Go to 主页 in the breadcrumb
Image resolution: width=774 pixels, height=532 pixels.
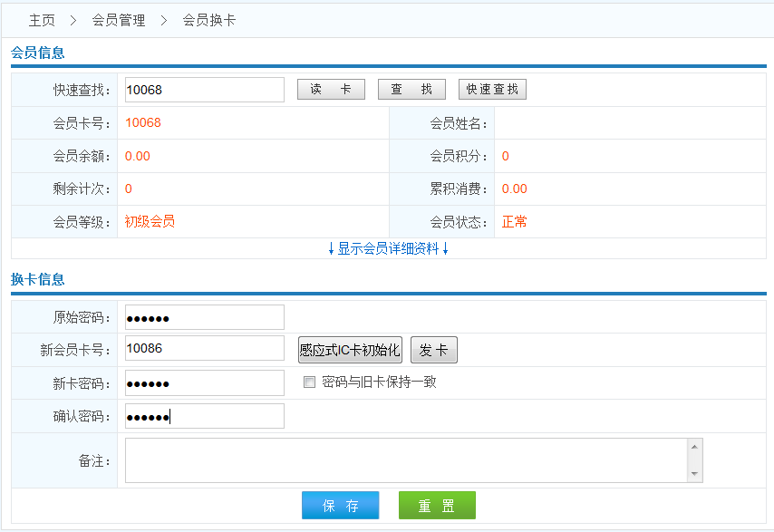tap(42, 20)
